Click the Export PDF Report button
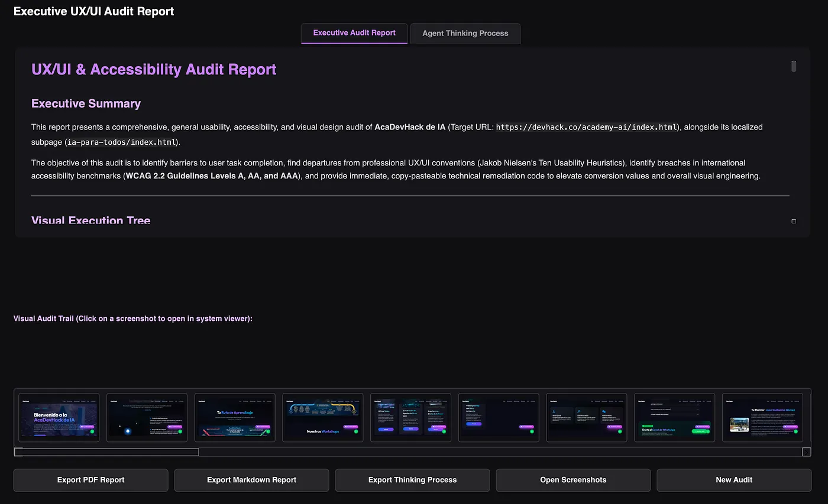The width and height of the screenshot is (828, 504). pyautogui.click(x=90, y=480)
